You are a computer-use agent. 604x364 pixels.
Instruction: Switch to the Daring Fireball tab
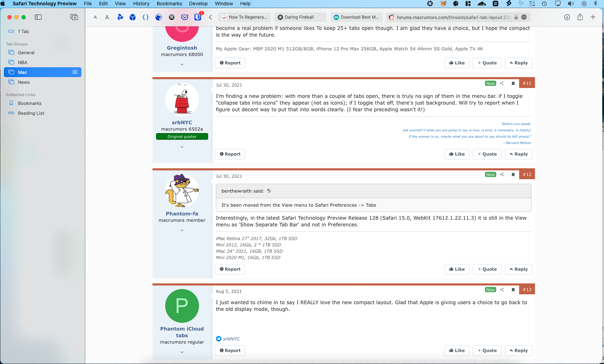click(x=300, y=17)
